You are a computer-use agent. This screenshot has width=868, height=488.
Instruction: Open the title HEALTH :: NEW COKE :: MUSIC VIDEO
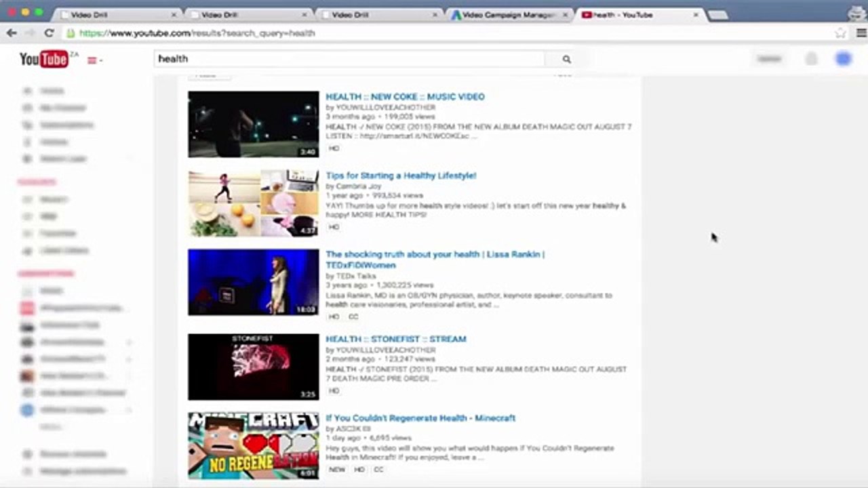click(406, 97)
